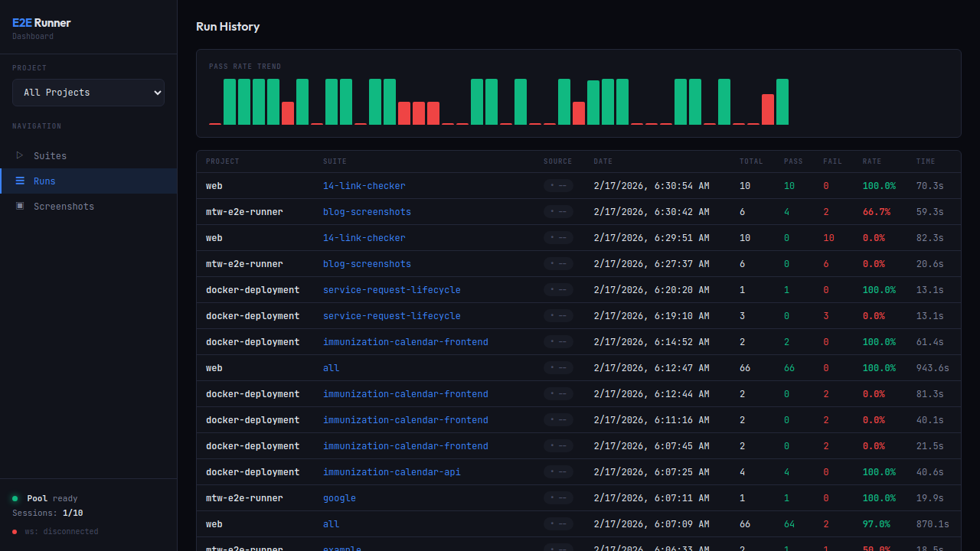Go to Suites in navigation

coord(88,155)
